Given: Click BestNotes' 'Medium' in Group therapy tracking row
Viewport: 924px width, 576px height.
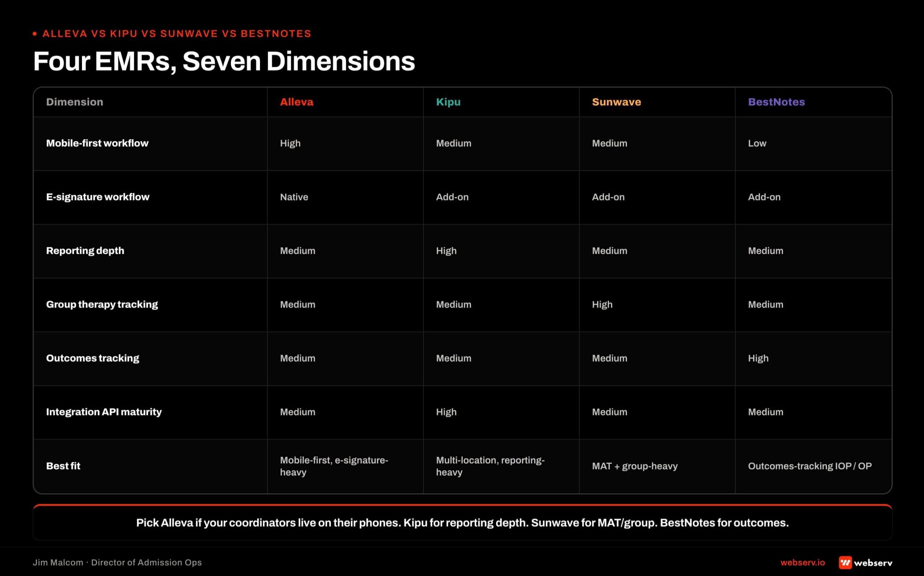Looking at the screenshot, I should [x=766, y=304].
